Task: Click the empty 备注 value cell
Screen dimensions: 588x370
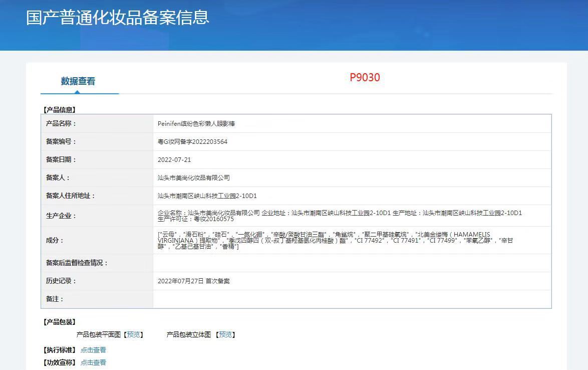Action: (x=352, y=299)
